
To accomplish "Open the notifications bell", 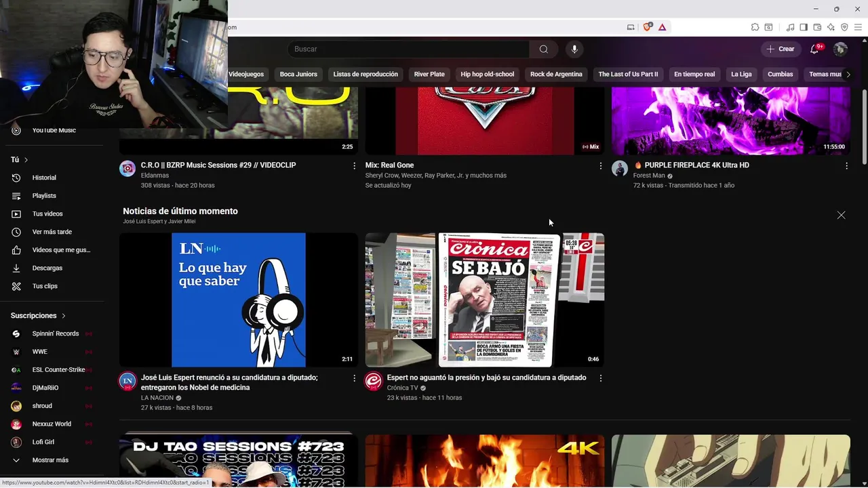I will coord(815,49).
